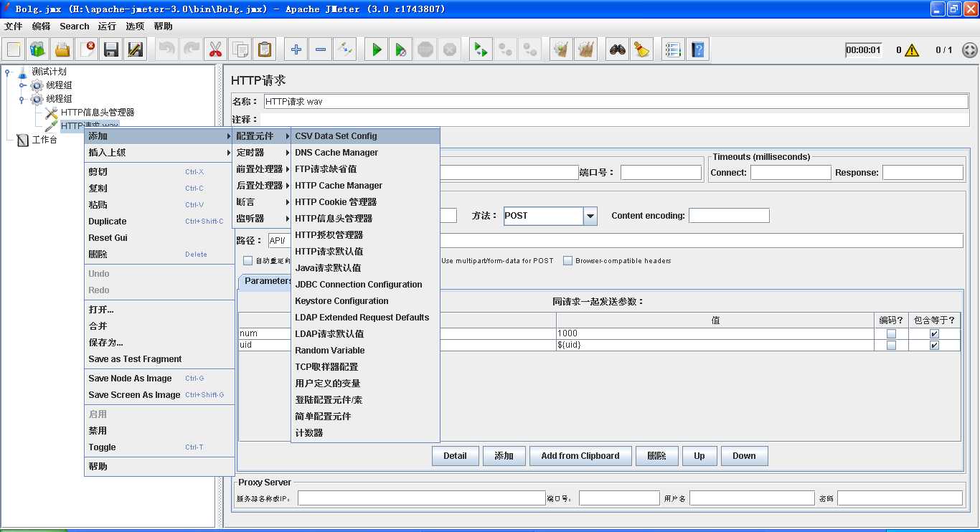Click the Detail button
This screenshot has height=532, width=980.
pyautogui.click(x=455, y=456)
